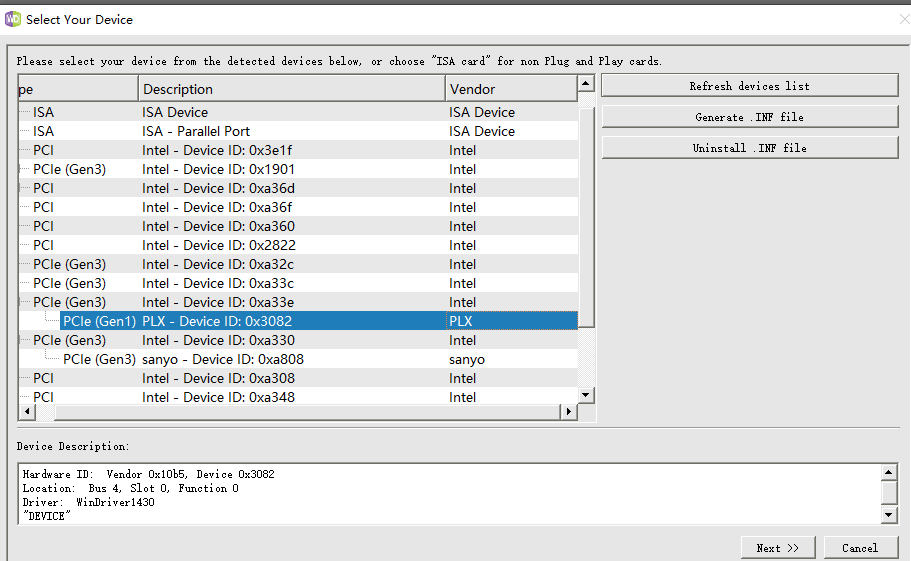
Task: Select Intel Device ID 0xa308 row
Action: click(298, 378)
